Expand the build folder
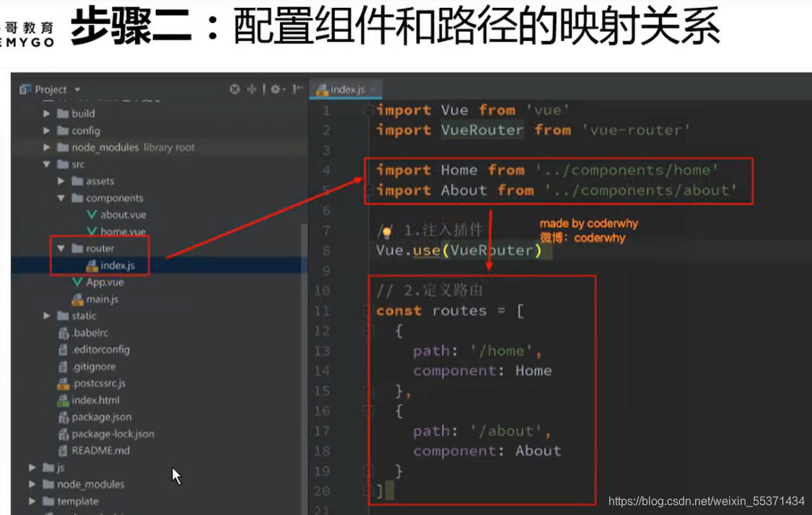 click(x=47, y=113)
